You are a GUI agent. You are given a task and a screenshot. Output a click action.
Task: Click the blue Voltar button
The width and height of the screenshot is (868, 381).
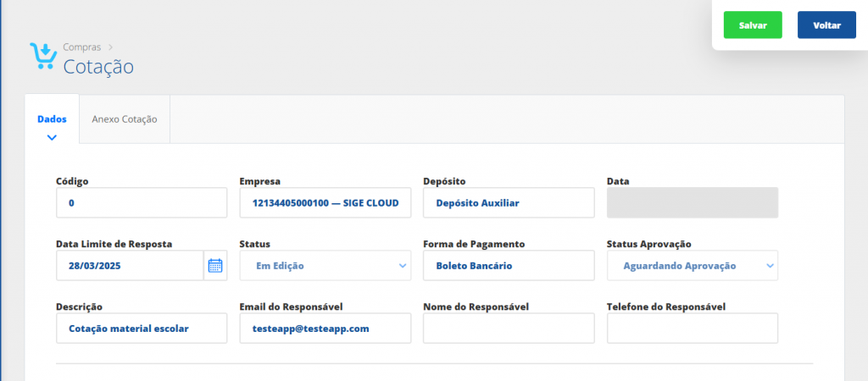[x=826, y=25]
